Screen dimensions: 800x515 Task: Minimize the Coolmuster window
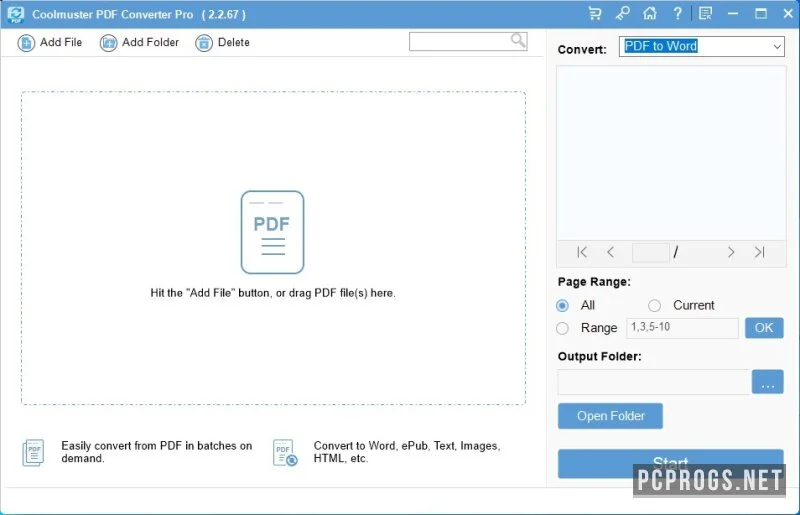(x=733, y=14)
